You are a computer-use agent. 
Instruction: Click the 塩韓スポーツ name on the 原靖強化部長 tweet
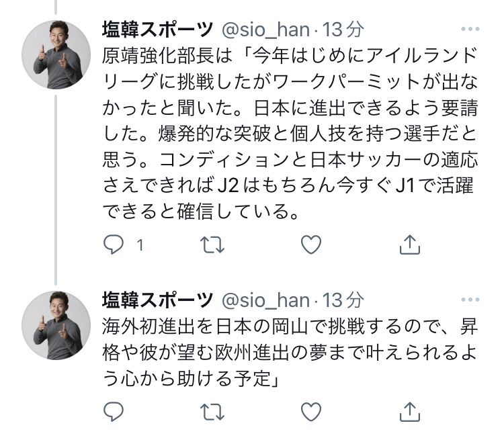[157, 30]
